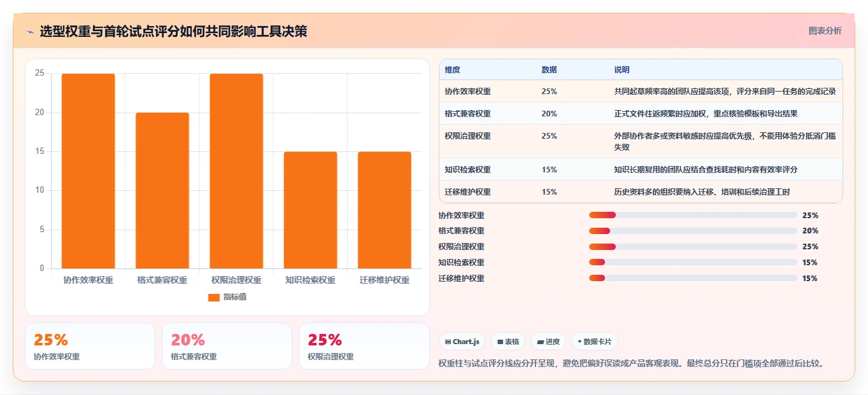
Task: Click the 权限治理权重 progress bar
Action: point(693,247)
